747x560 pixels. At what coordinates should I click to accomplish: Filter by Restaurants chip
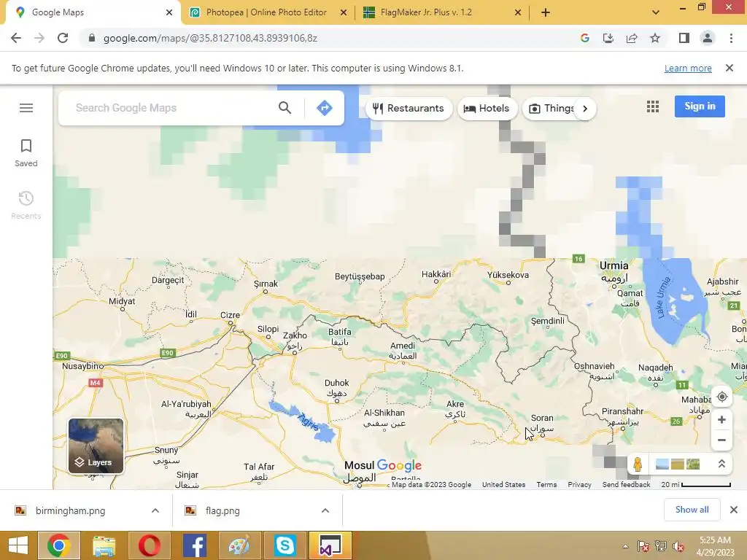(x=409, y=109)
